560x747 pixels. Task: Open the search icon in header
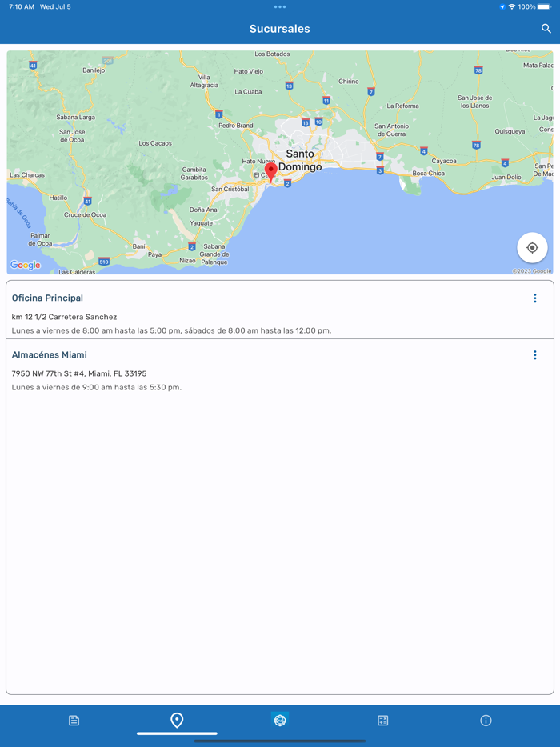[546, 29]
